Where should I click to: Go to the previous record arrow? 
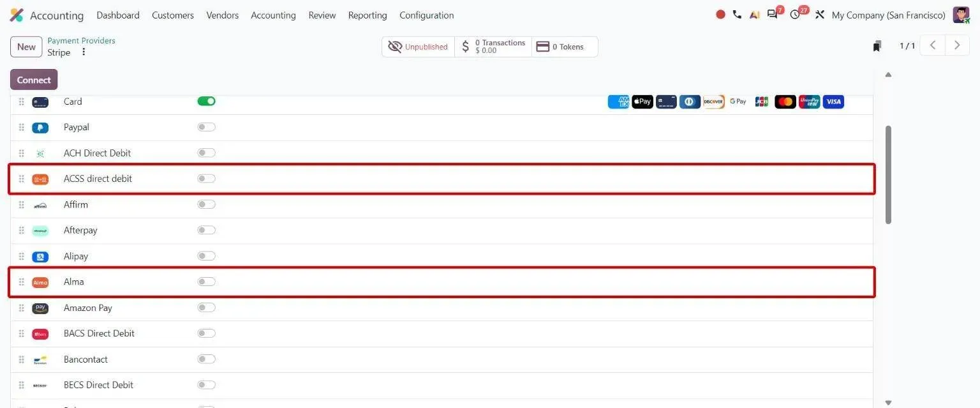coord(933,45)
